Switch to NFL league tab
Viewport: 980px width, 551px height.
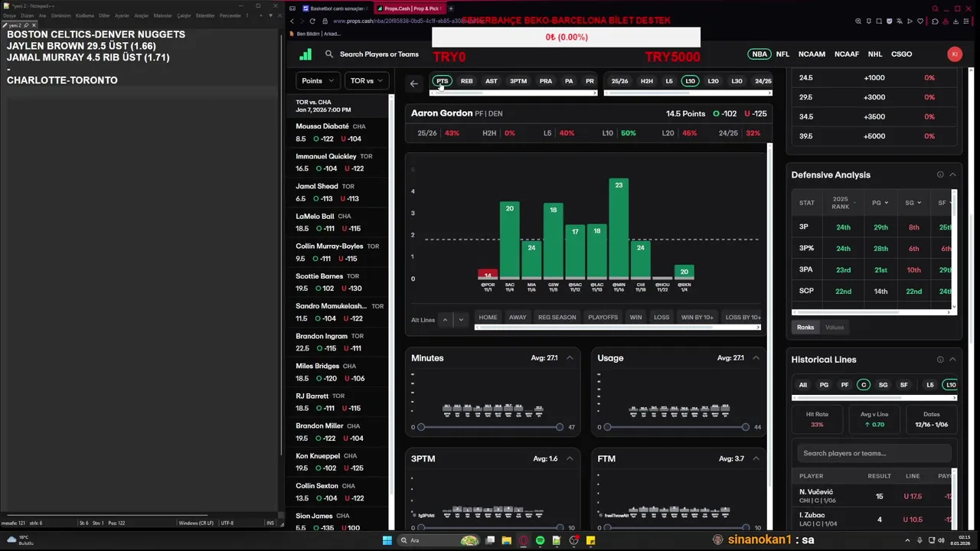pyautogui.click(x=782, y=54)
